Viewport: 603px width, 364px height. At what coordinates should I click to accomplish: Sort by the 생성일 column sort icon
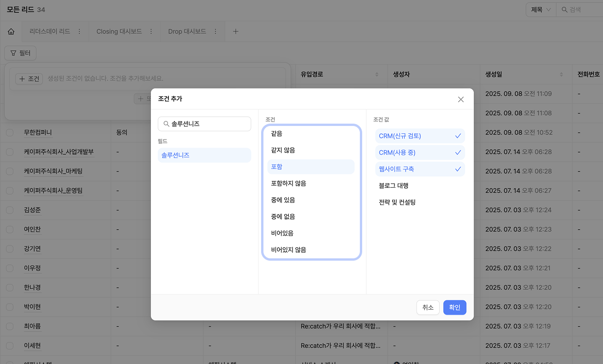[561, 75]
